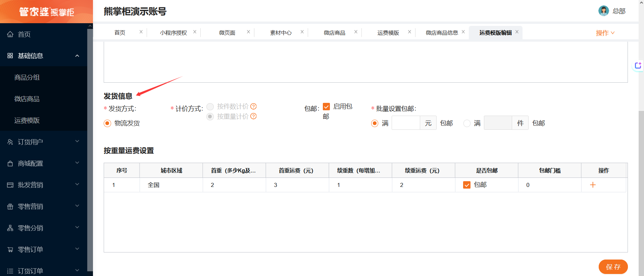Click the home icon in sidebar
The width and height of the screenshot is (644, 276).
coord(10,34)
